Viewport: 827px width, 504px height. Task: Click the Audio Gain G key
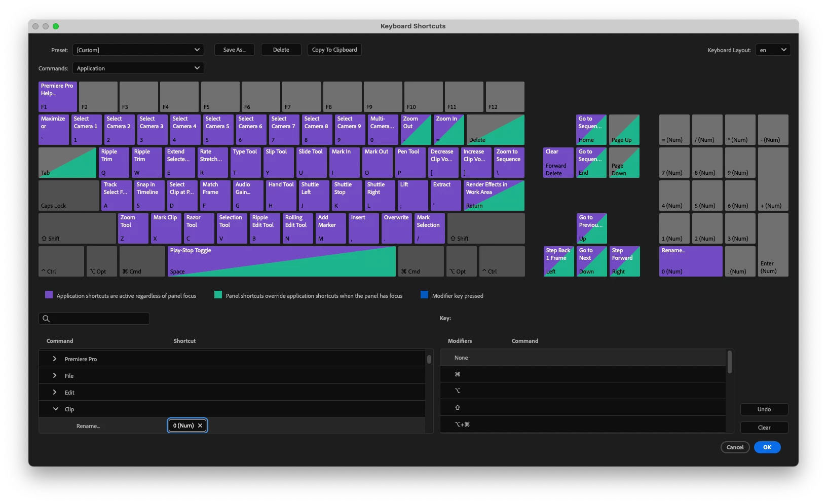pyautogui.click(x=248, y=196)
